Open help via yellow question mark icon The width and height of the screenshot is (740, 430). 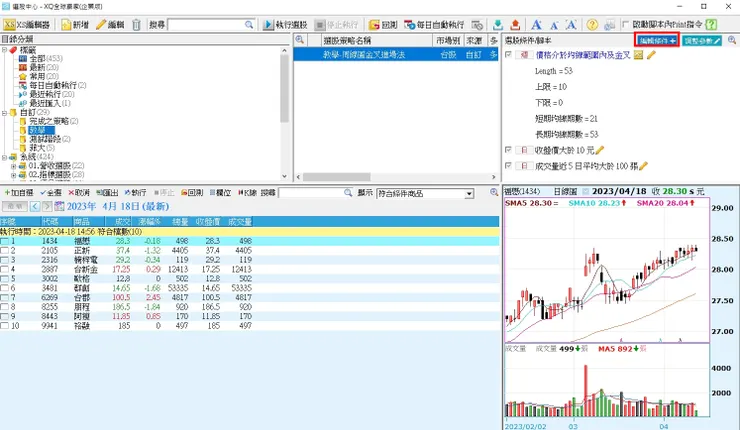click(x=592, y=25)
